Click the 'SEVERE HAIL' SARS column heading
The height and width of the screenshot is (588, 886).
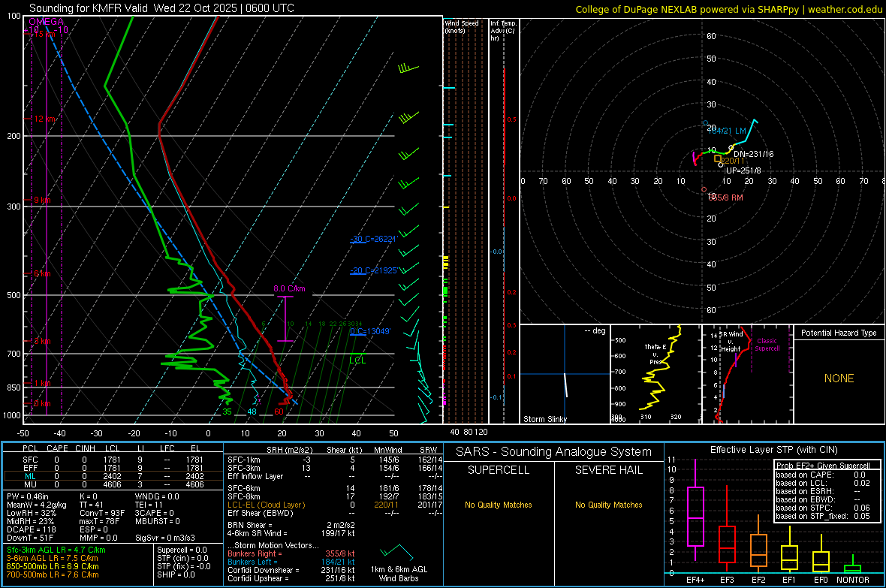click(x=608, y=470)
